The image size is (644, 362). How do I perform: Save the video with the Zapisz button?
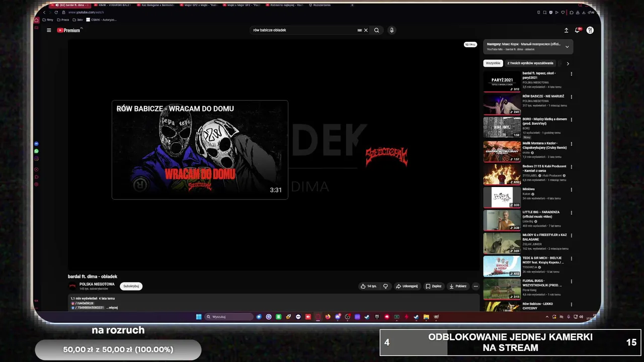click(433, 286)
